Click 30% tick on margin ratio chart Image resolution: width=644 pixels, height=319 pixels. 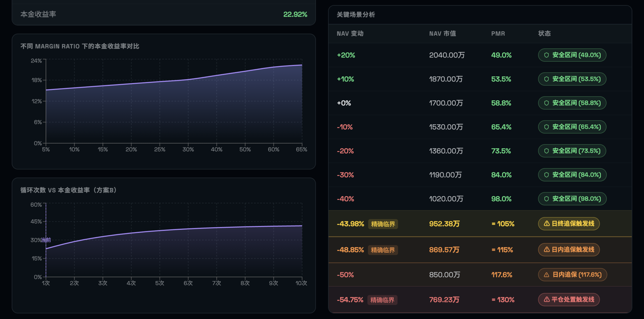(x=188, y=149)
